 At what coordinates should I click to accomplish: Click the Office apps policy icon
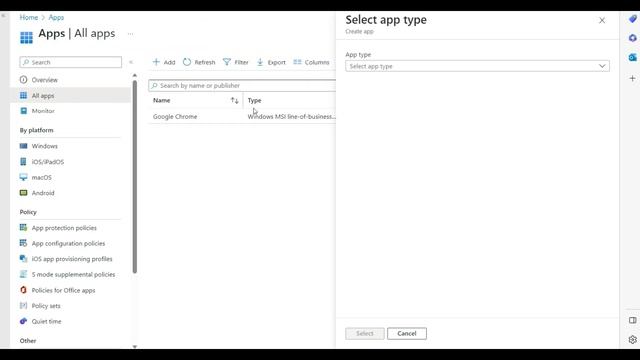23,290
